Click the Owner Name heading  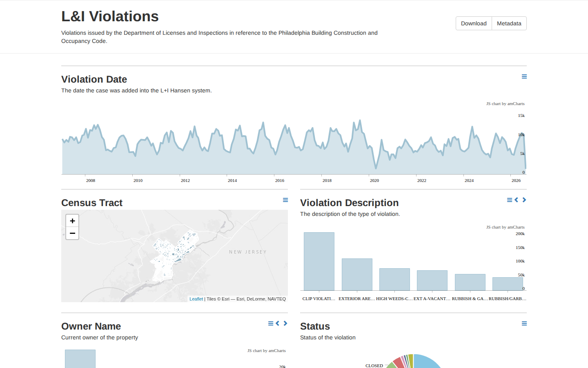[91, 326]
